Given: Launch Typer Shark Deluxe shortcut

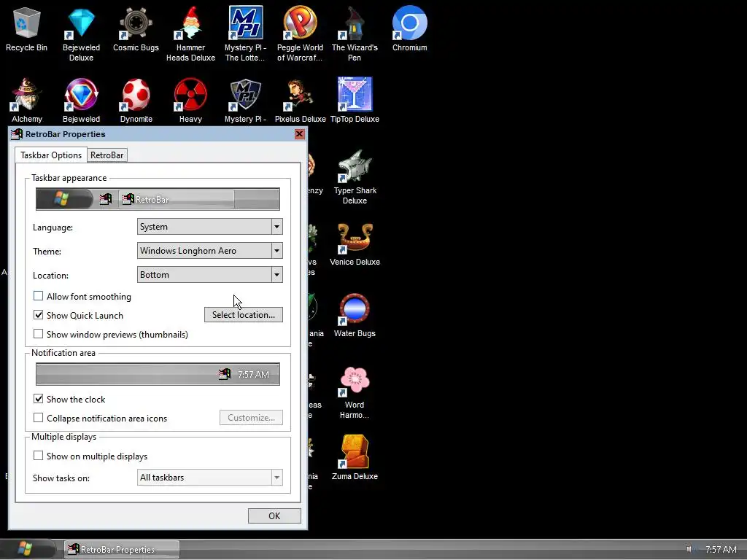Looking at the screenshot, I should pos(355,176).
